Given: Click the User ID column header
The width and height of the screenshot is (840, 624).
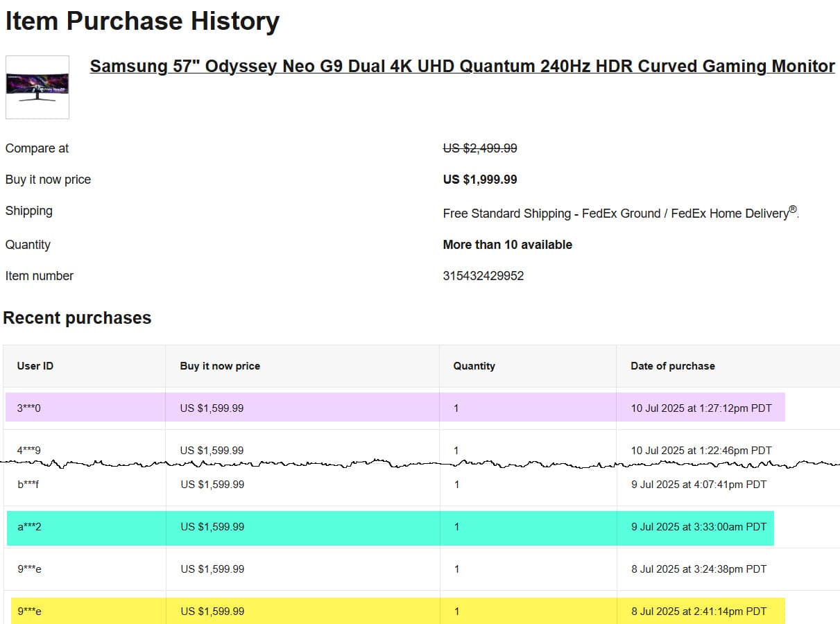Looking at the screenshot, I should tap(35, 366).
